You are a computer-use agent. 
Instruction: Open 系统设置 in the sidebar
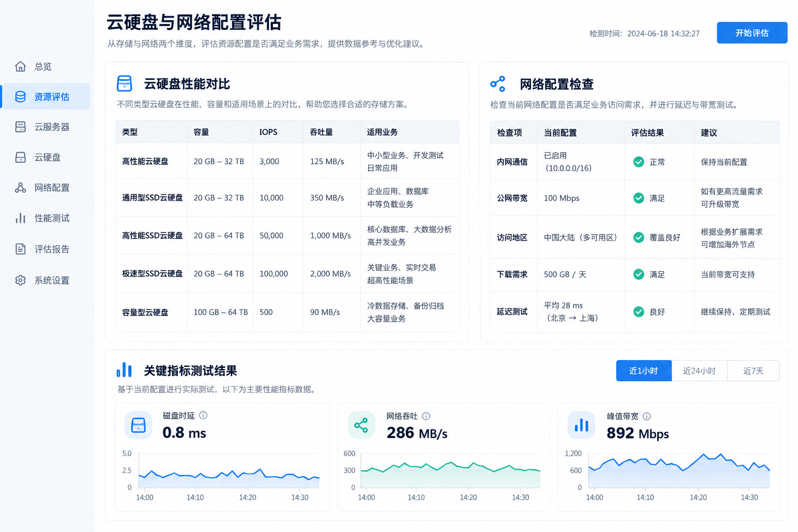pos(46,280)
